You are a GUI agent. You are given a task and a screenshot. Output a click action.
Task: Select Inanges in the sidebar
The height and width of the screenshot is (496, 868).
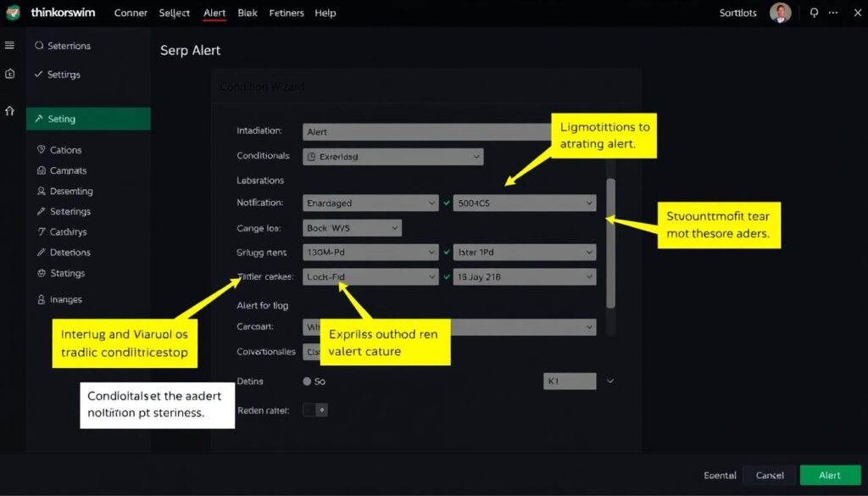coord(66,299)
